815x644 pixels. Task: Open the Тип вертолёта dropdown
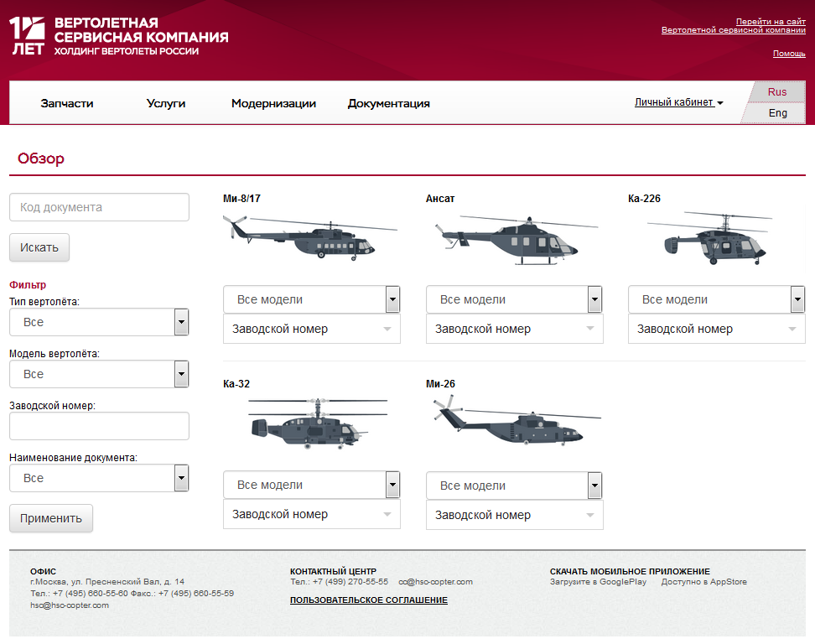click(99, 322)
